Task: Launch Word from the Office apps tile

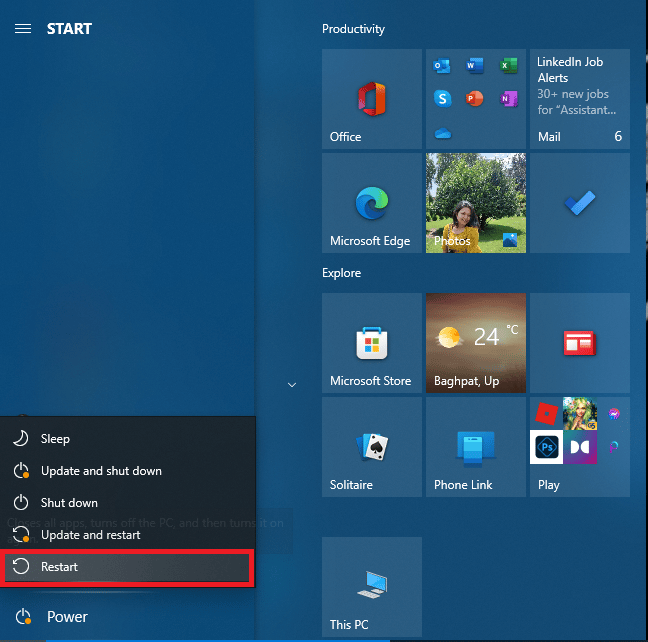Action: [x=475, y=66]
